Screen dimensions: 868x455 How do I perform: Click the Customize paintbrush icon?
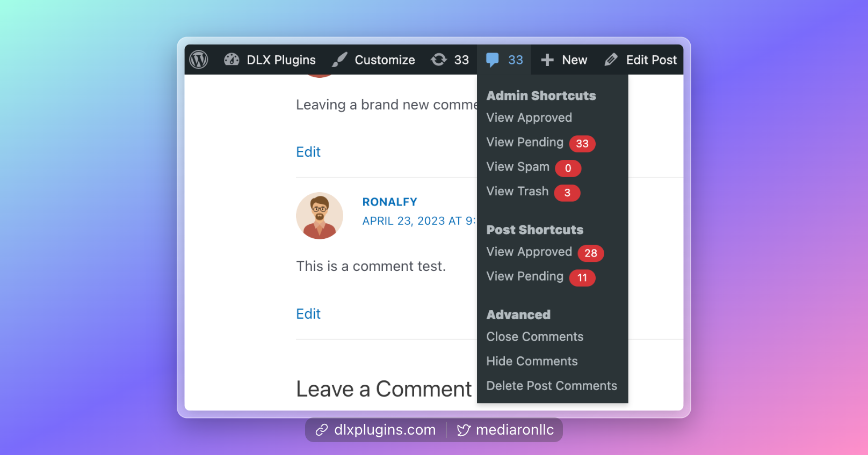pyautogui.click(x=339, y=60)
